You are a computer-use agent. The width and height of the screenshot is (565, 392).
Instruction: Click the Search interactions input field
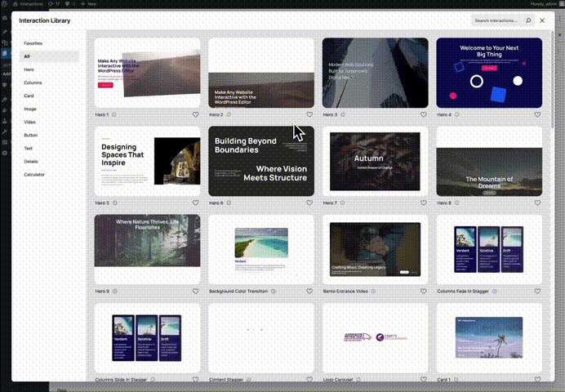[x=496, y=20]
